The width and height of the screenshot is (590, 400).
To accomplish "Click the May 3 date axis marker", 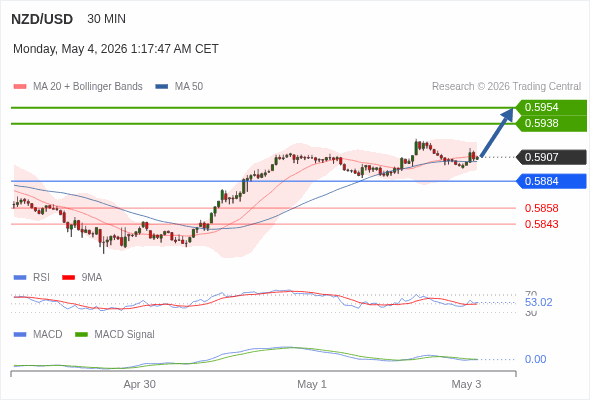I will click(x=466, y=385).
